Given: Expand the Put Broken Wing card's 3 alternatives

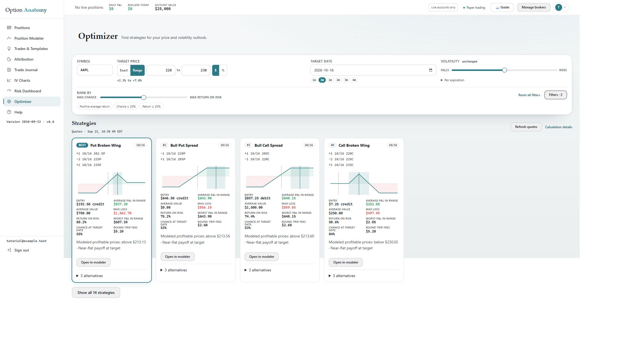Looking at the screenshot, I should (x=90, y=276).
